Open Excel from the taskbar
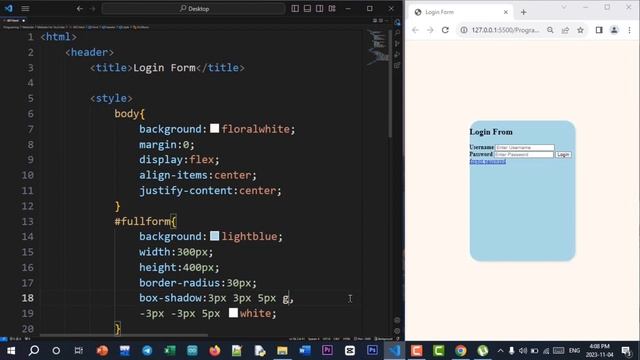Viewport: 640px width, 360px height. (169, 351)
